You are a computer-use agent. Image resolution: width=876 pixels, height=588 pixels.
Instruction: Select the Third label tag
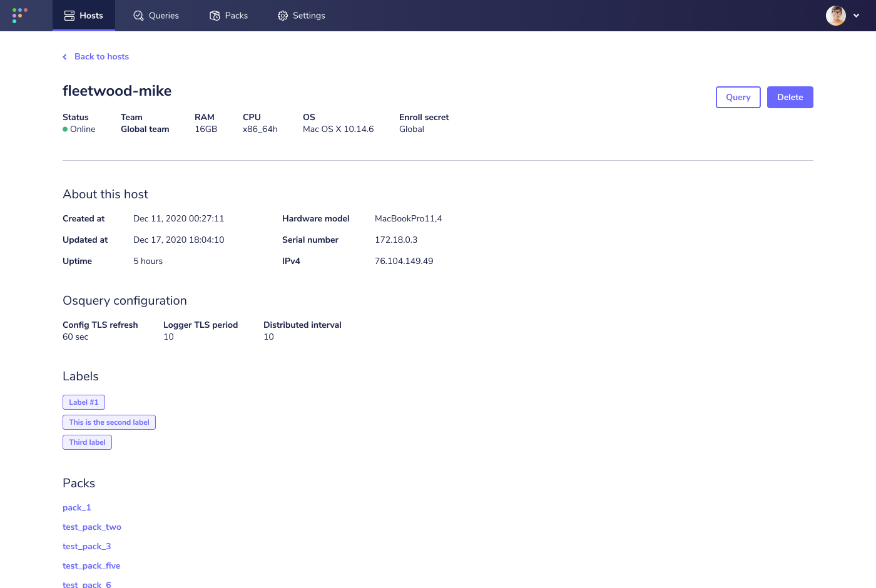pyautogui.click(x=87, y=442)
